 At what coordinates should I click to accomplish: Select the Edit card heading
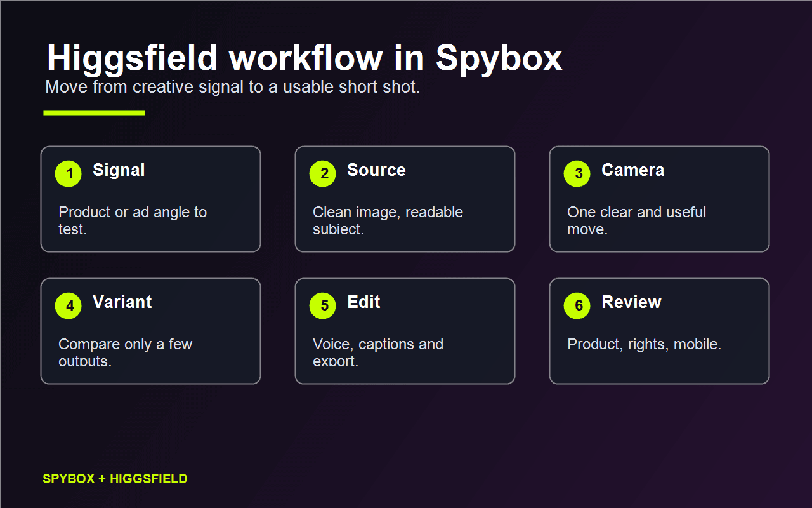[x=363, y=302]
